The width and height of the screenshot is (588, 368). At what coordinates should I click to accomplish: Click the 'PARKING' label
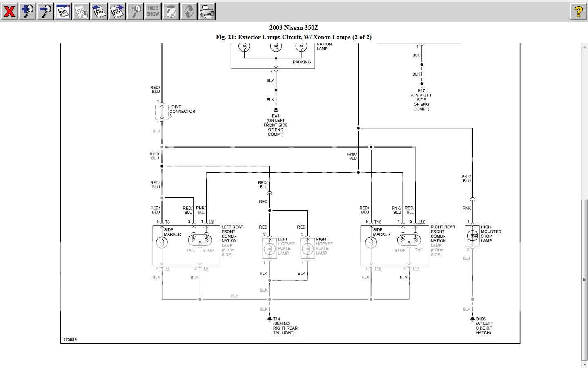click(x=302, y=62)
